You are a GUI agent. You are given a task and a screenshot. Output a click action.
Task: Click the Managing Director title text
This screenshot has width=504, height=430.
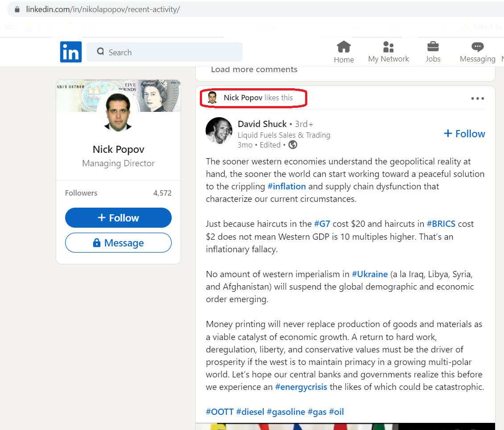118,164
